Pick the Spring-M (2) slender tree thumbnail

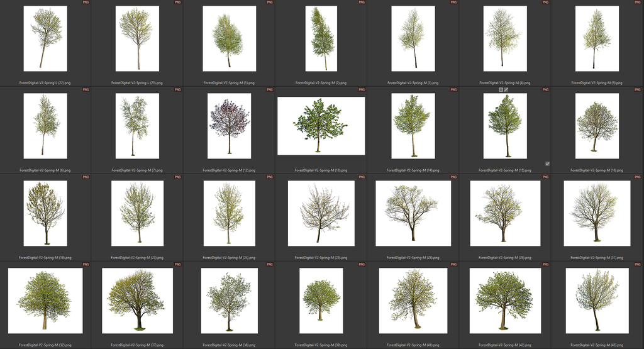pyautogui.click(x=321, y=38)
